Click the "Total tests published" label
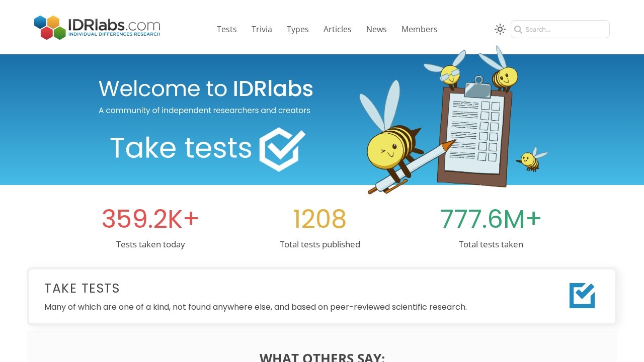The width and height of the screenshot is (644, 362). pos(320,244)
